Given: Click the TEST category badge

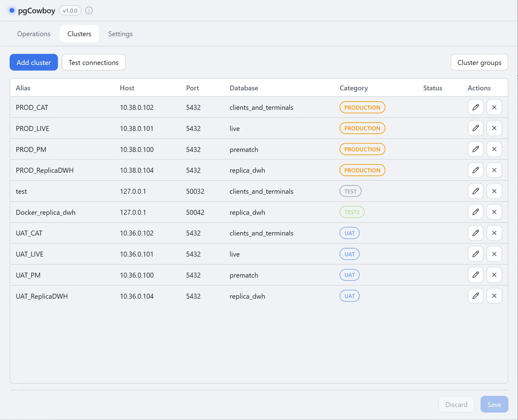Looking at the screenshot, I should click(350, 191).
